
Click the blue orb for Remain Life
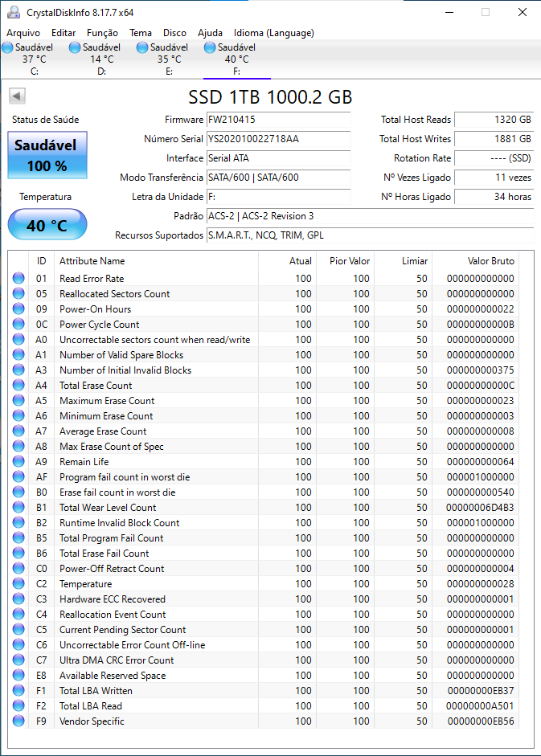coord(18,461)
